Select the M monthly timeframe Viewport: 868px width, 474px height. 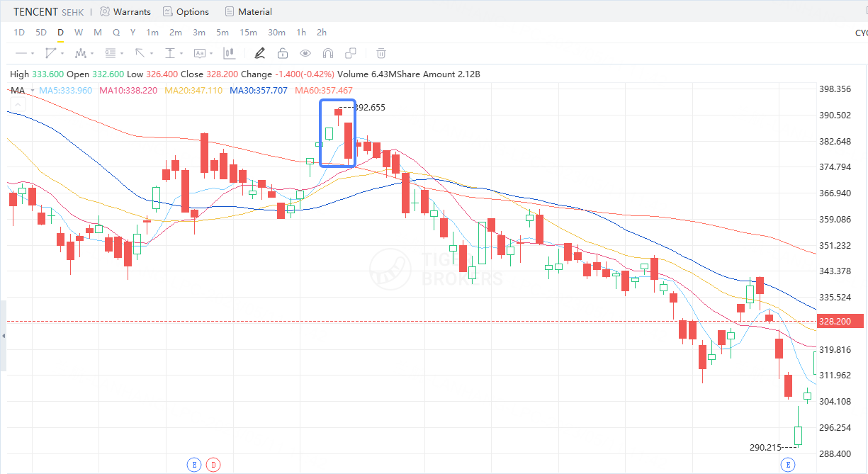click(x=98, y=33)
